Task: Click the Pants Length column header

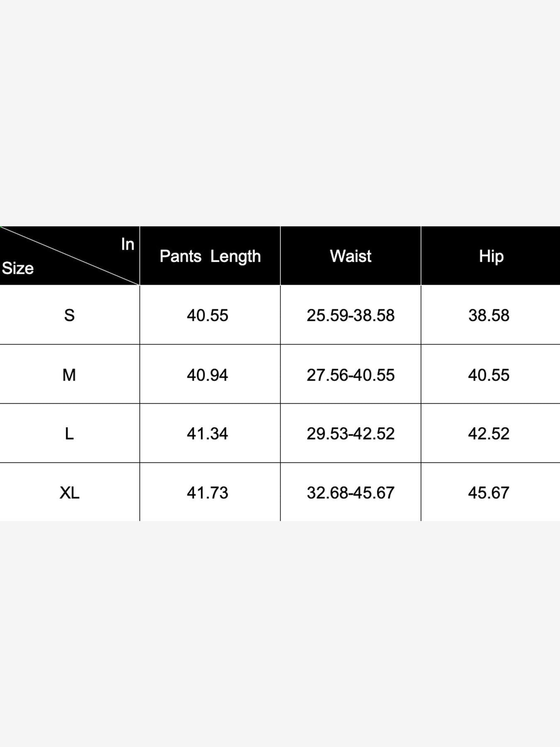Action: (x=210, y=256)
